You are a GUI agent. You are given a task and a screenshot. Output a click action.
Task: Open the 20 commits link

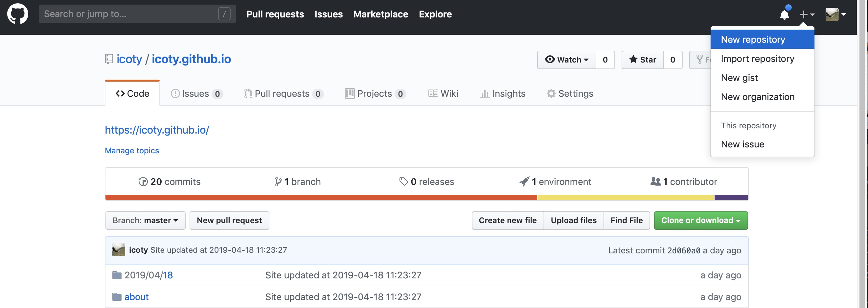tap(170, 182)
